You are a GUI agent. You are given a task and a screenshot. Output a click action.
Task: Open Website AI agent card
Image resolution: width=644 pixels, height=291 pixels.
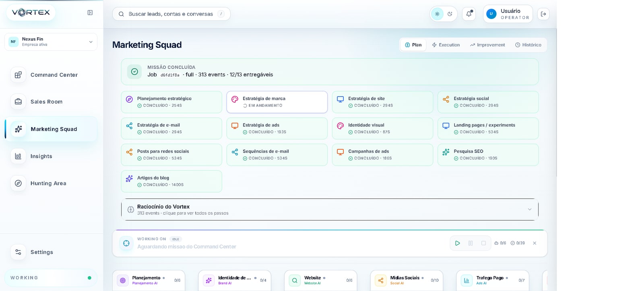click(x=320, y=281)
